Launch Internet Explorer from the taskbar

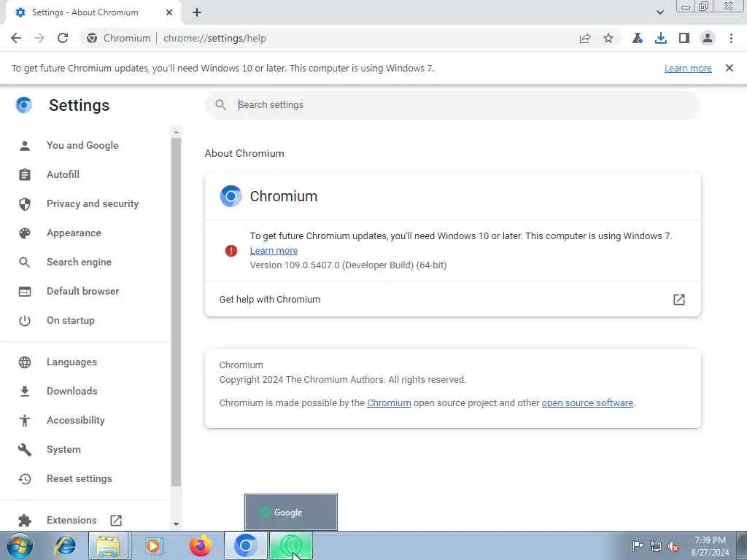pos(65,545)
